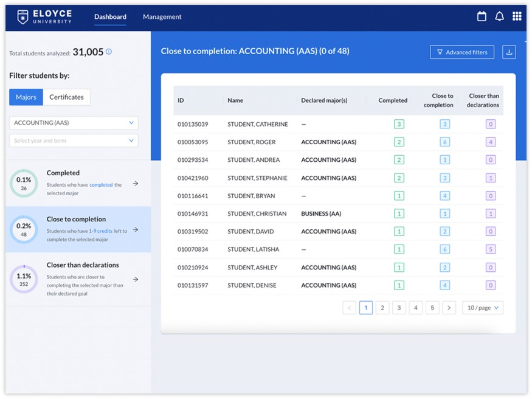The width and height of the screenshot is (532, 399).
Task: Select the Dashboard tab
Action: click(x=110, y=17)
